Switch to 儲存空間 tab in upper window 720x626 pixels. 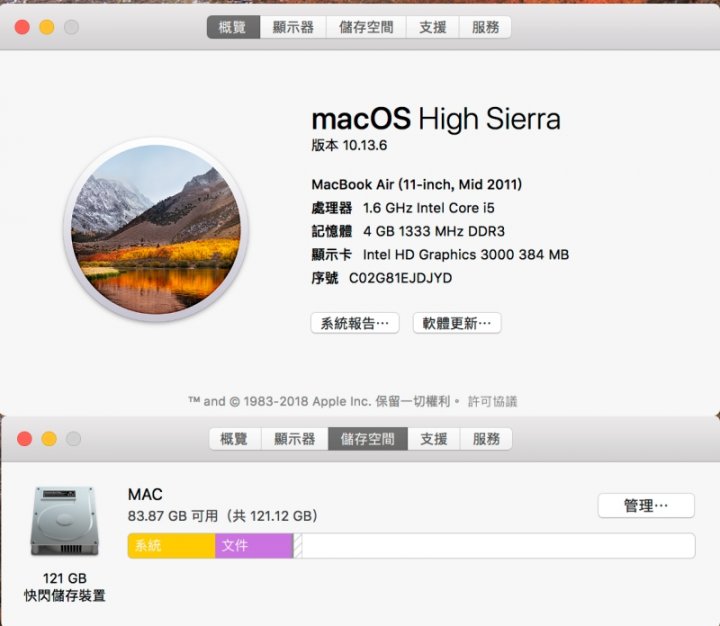[366, 27]
